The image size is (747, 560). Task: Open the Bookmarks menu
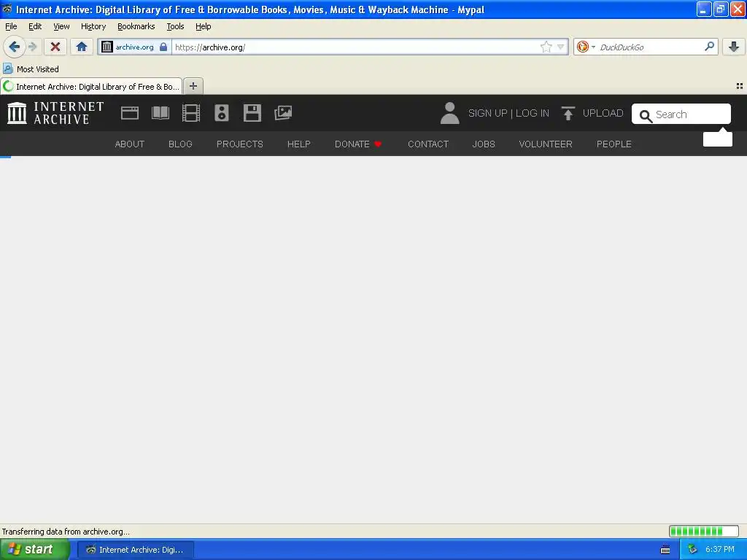136,26
